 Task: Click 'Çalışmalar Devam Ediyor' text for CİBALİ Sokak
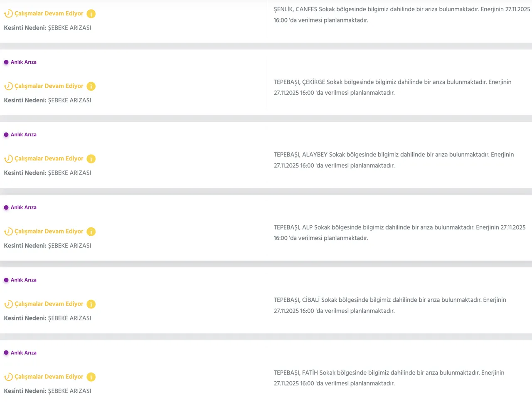pyautogui.click(x=49, y=304)
